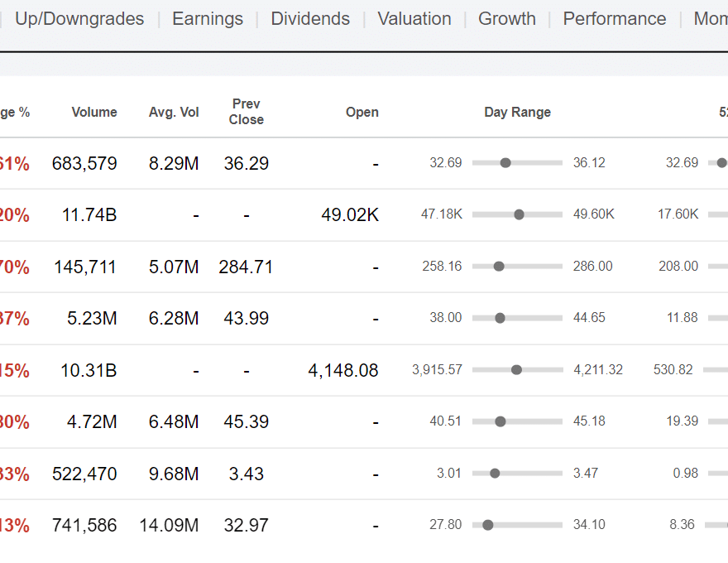
Task: Click day range slider for 3,915.57–4,211.32 row
Action: point(517,370)
